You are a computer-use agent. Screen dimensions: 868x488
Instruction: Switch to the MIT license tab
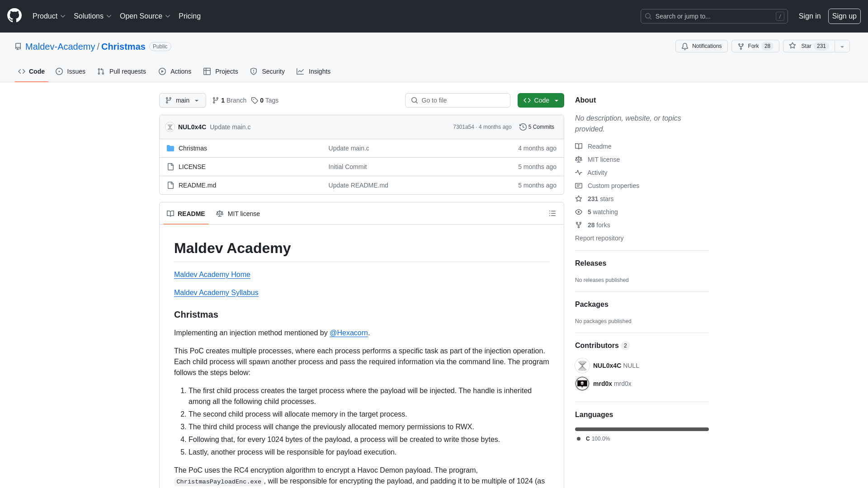pos(238,213)
